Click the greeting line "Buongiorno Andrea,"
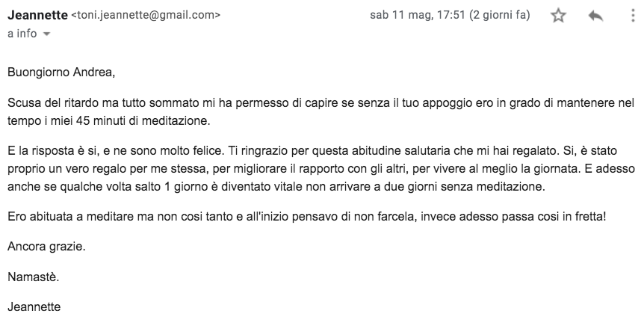644x323 pixels. 61,73
